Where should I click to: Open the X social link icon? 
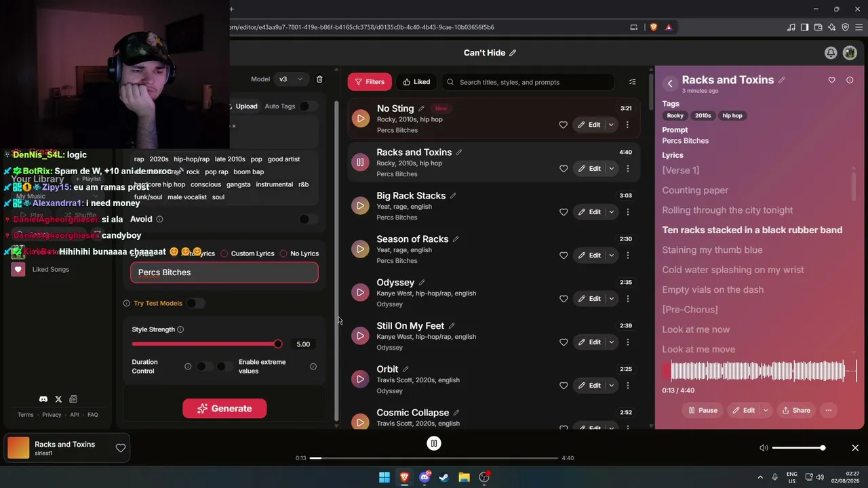[x=58, y=399]
